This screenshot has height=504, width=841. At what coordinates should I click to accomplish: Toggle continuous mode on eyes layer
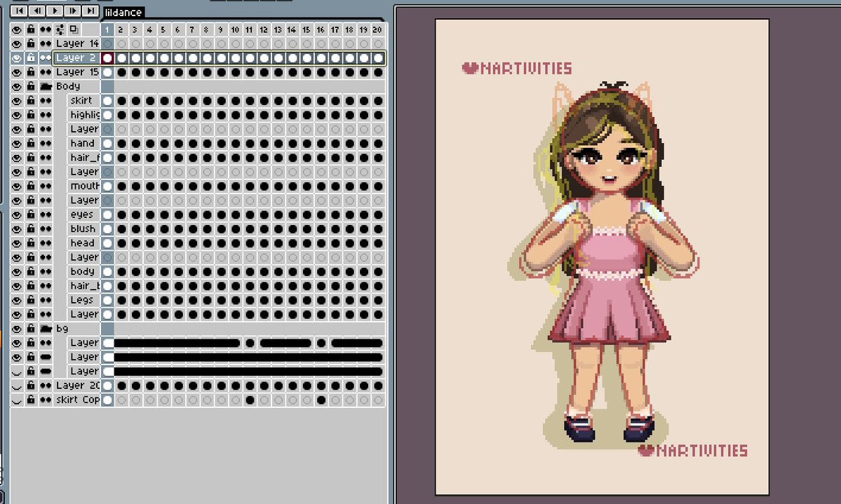pyautogui.click(x=46, y=214)
